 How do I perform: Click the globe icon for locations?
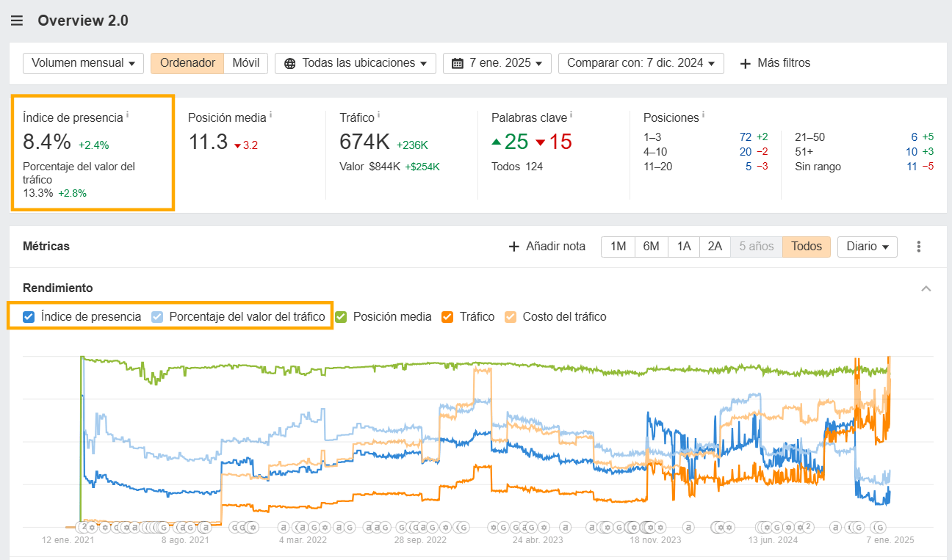point(290,63)
